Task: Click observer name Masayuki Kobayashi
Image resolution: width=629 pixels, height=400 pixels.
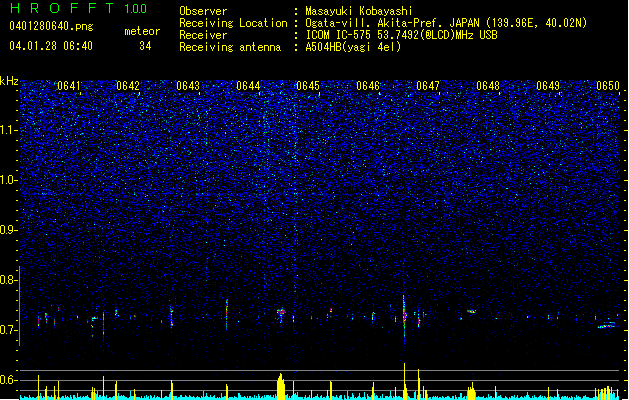Action: [x=359, y=11]
